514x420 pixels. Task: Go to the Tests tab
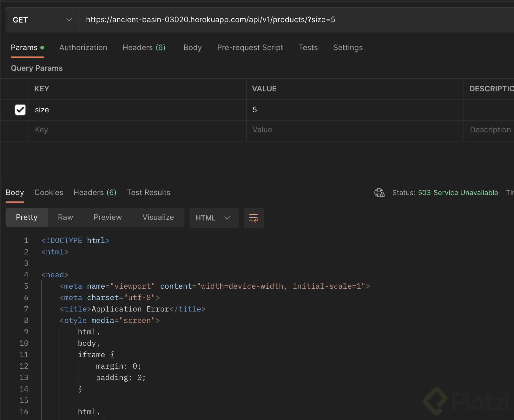(308, 48)
